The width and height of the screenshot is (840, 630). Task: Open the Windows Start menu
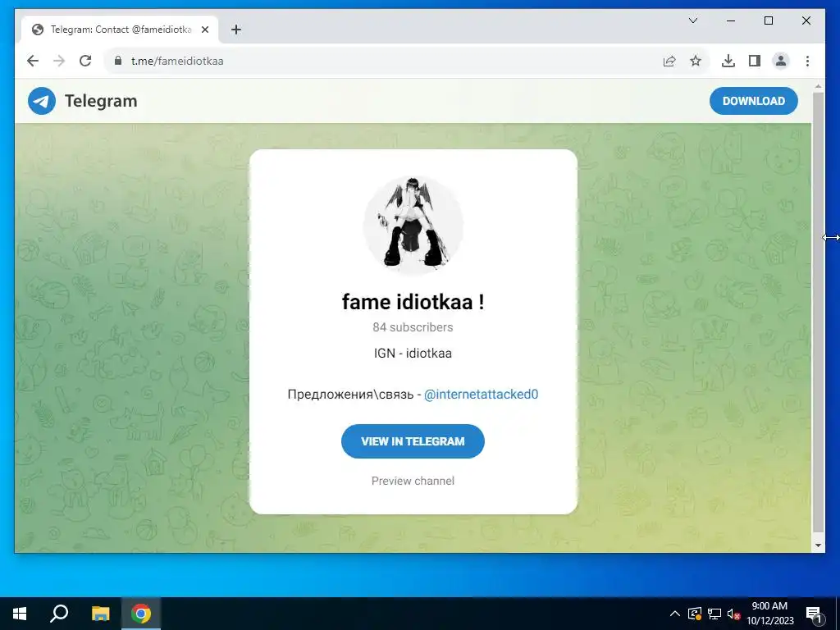(20, 614)
